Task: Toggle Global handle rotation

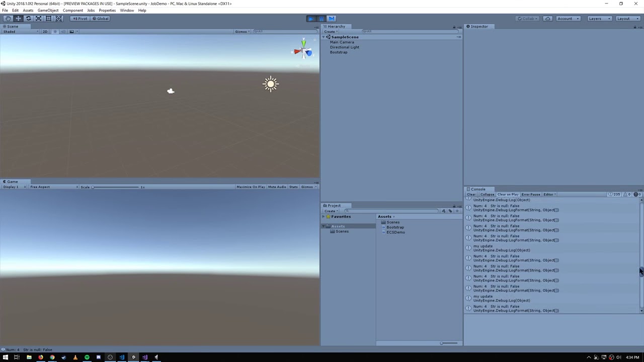Action: point(101,19)
